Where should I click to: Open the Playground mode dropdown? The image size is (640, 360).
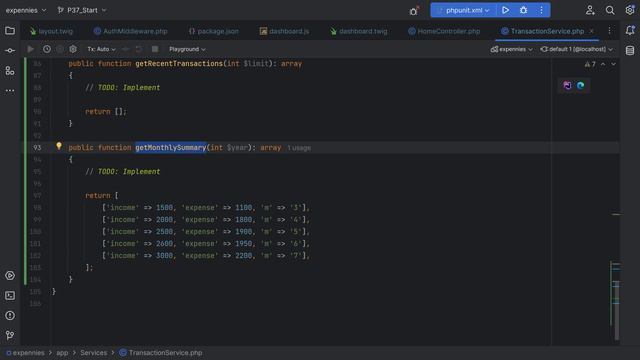[187, 49]
